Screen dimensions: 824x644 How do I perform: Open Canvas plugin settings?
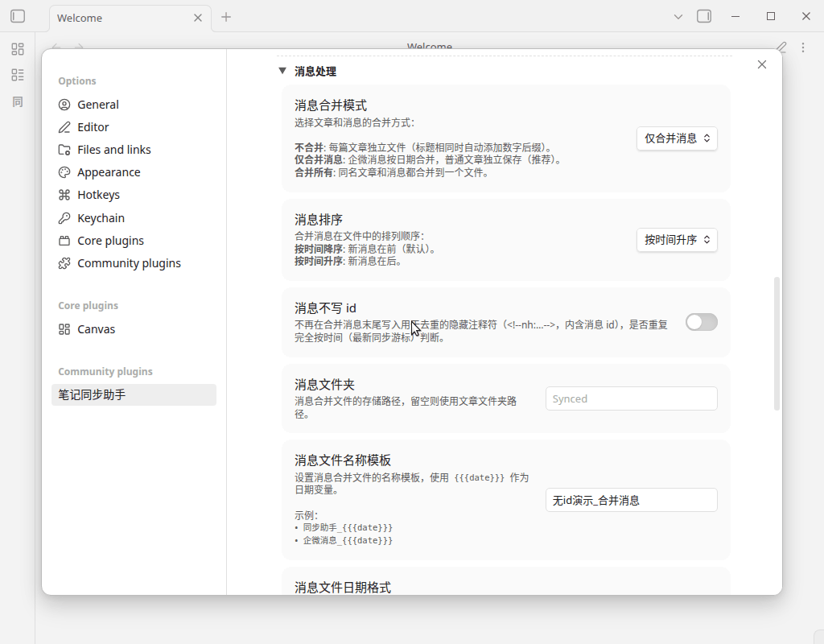pos(134,329)
